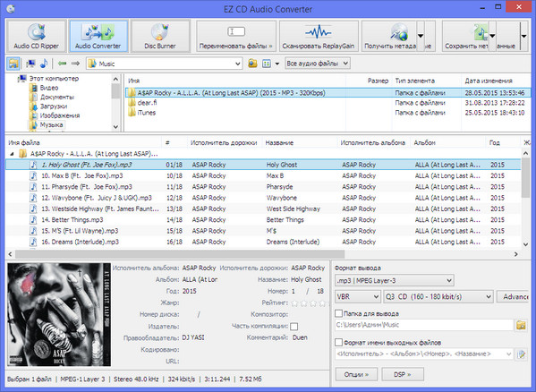Click the Переименовать файлы rename button

(236, 36)
